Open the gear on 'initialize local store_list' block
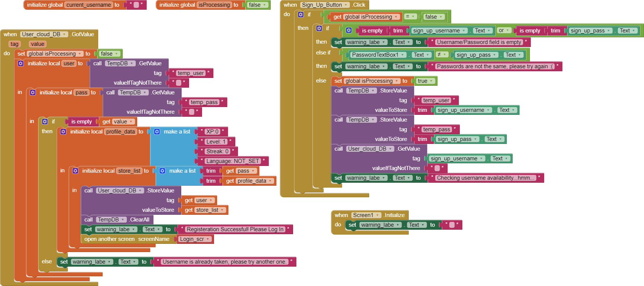 tap(75, 171)
